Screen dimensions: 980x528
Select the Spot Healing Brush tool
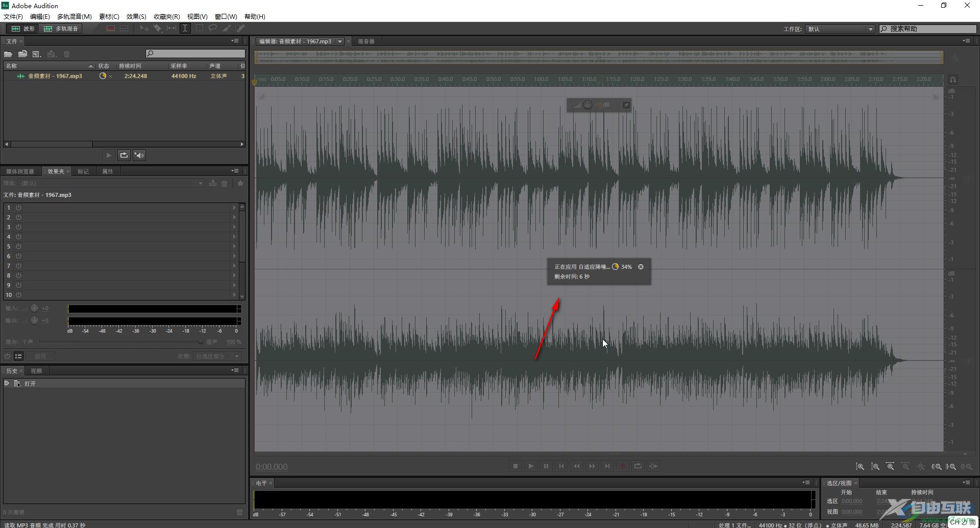(240, 29)
